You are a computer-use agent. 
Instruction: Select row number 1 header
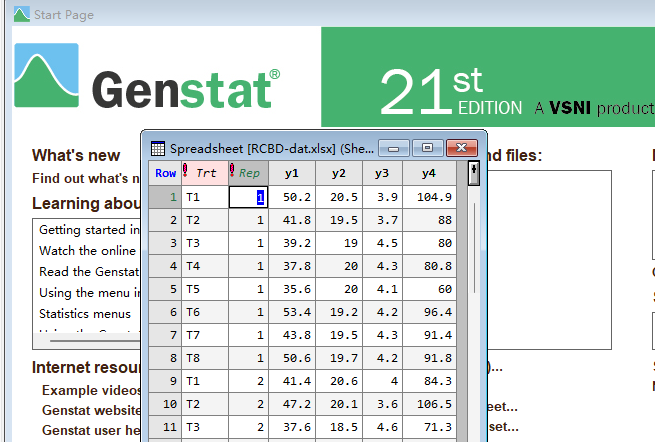click(165, 197)
